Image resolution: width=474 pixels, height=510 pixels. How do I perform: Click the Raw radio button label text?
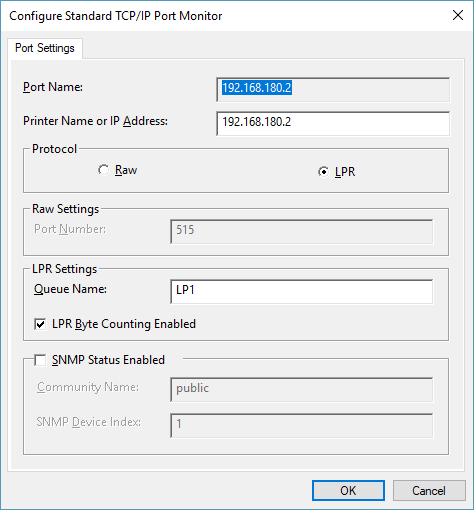click(126, 170)
